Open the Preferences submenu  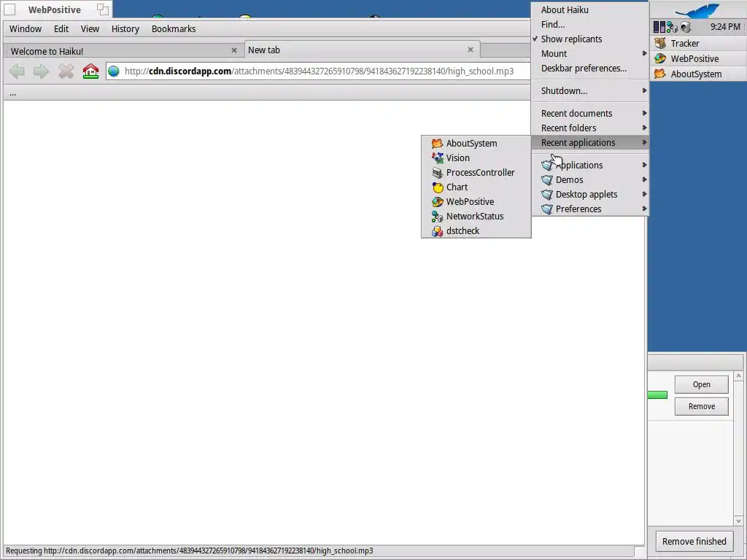point(589,209)
